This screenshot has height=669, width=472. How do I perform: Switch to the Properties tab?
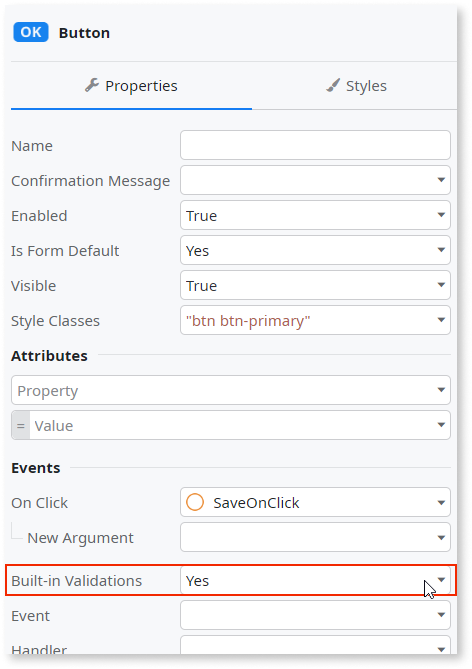click(x=131, y=86)
